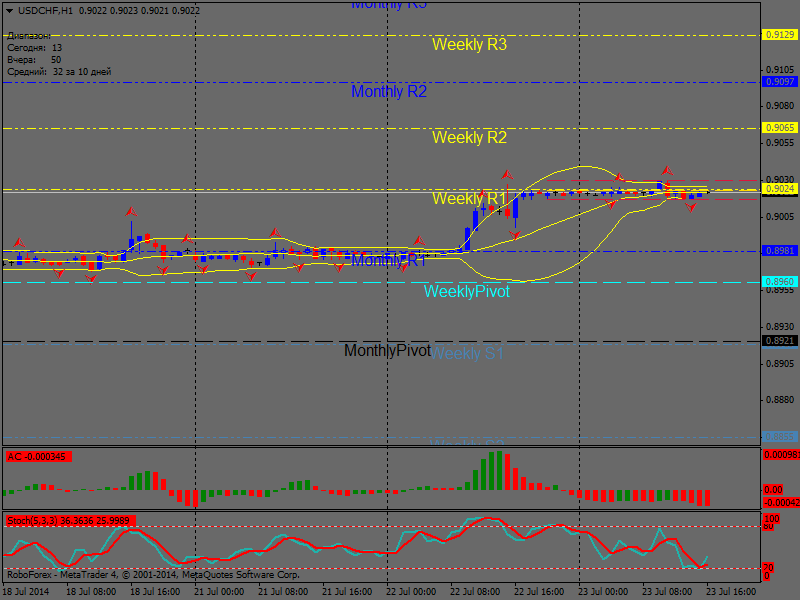Click the blue 0.8981 price tag
The height and width of the screenshot is (600, 800).
779,251
